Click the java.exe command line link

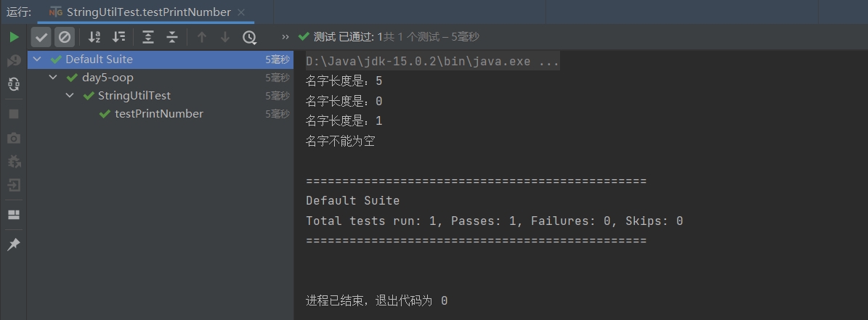(432, 62)
